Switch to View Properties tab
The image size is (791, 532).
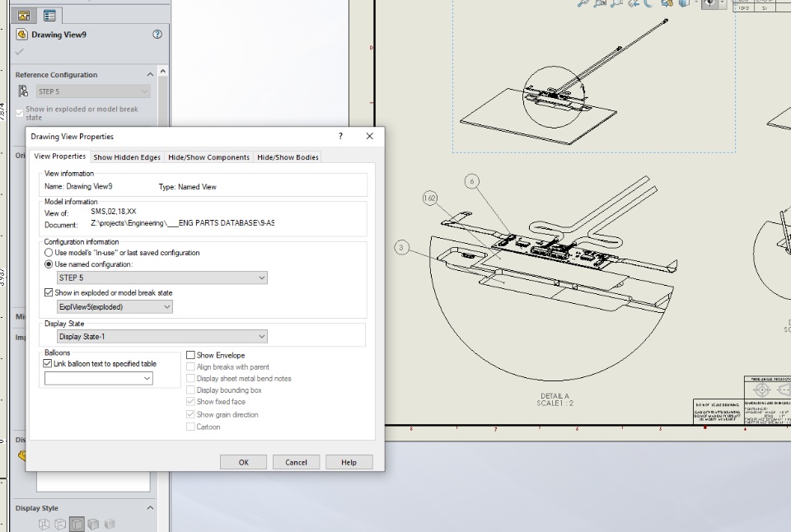click(x=60, y=156)
